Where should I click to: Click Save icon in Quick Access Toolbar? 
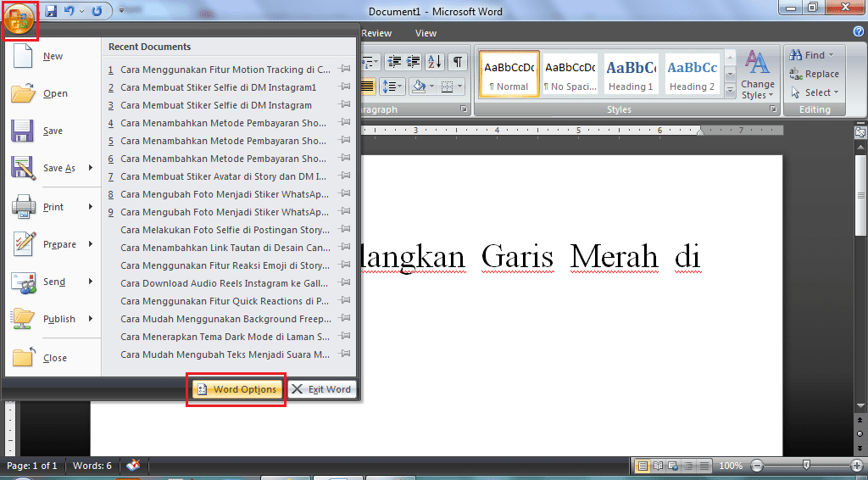click(x=51, y=12)
